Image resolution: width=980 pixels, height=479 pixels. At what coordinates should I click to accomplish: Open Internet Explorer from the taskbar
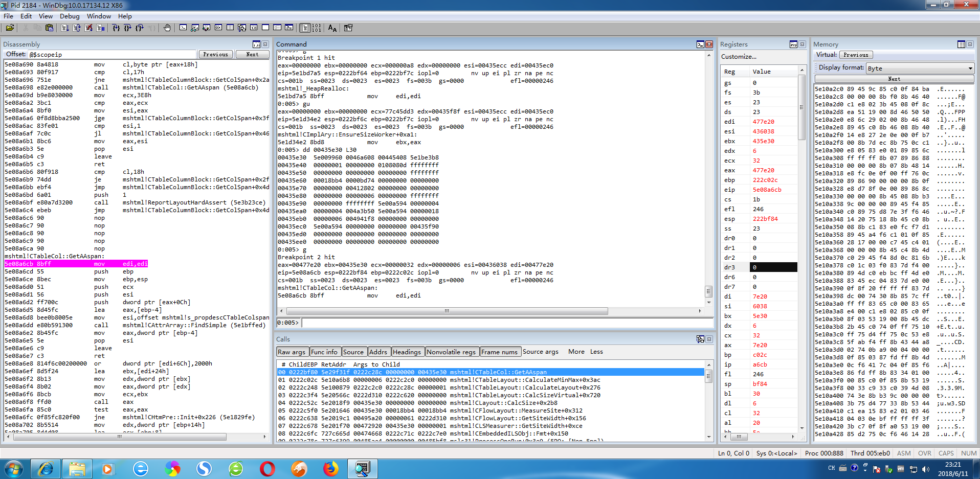[x=46, y=468]
